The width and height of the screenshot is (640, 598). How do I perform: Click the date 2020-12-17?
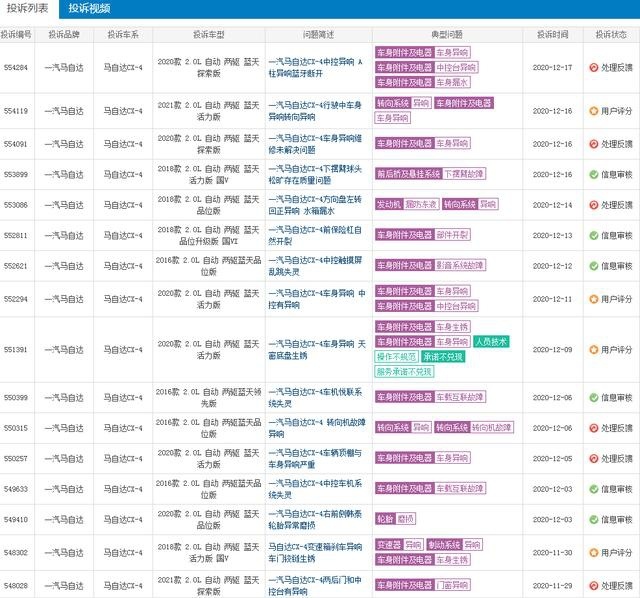pyautogui.click(x=552, y=68)
